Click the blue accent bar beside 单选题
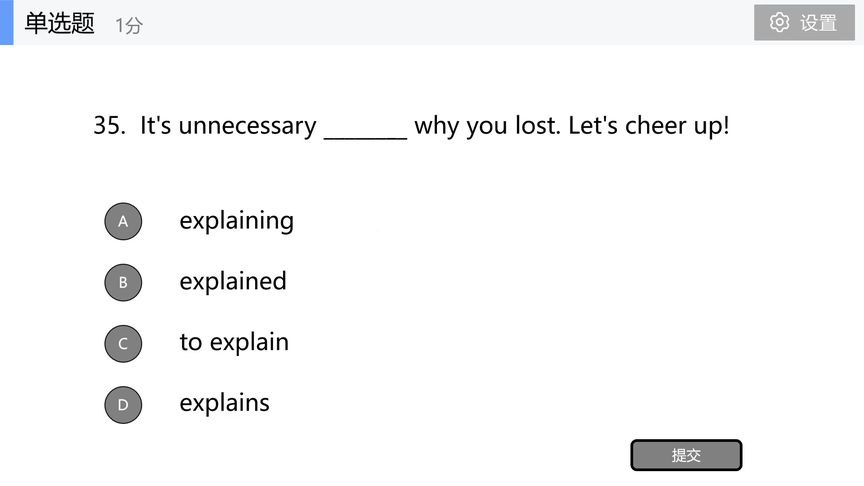The height and width of the screenshot is (486, 864). (x=7, y=23)
